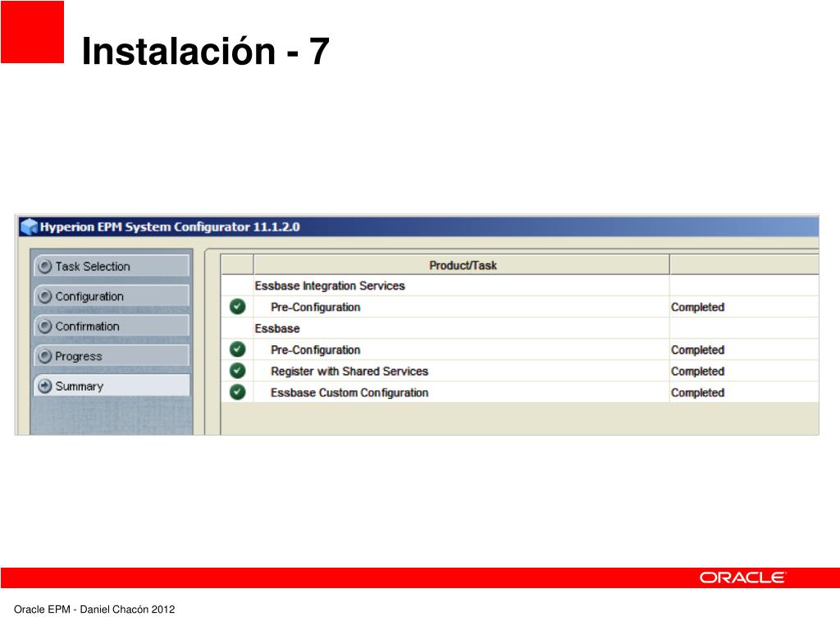Click Completed status for Integration Services Pre-Configuration

click(x=697, y=307)
